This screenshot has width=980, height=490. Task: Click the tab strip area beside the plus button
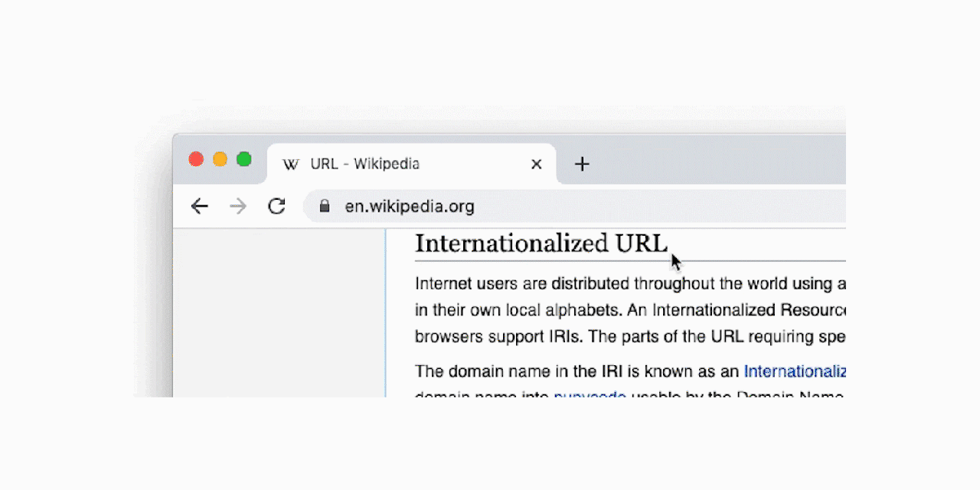coord(689,163)
